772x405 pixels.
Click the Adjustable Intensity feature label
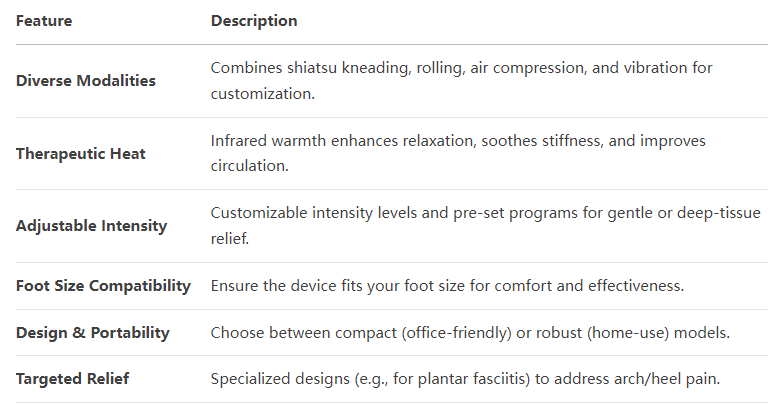coord(92,226)
